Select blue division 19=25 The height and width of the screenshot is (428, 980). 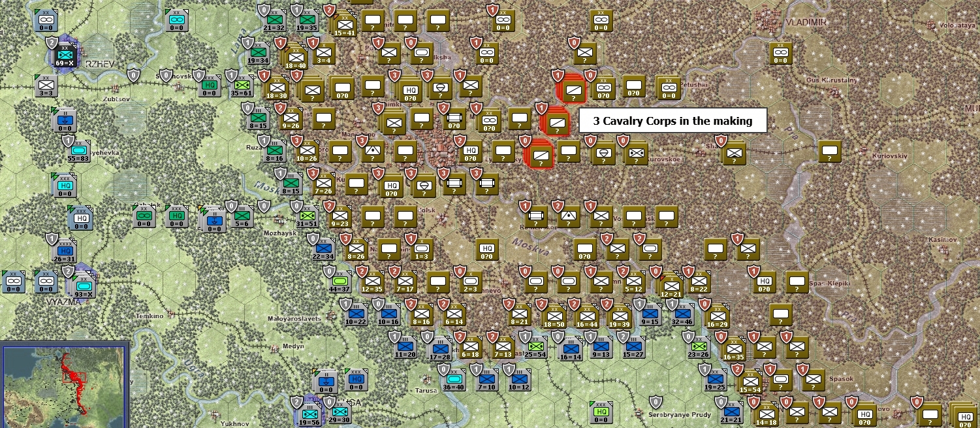[715, 379]
